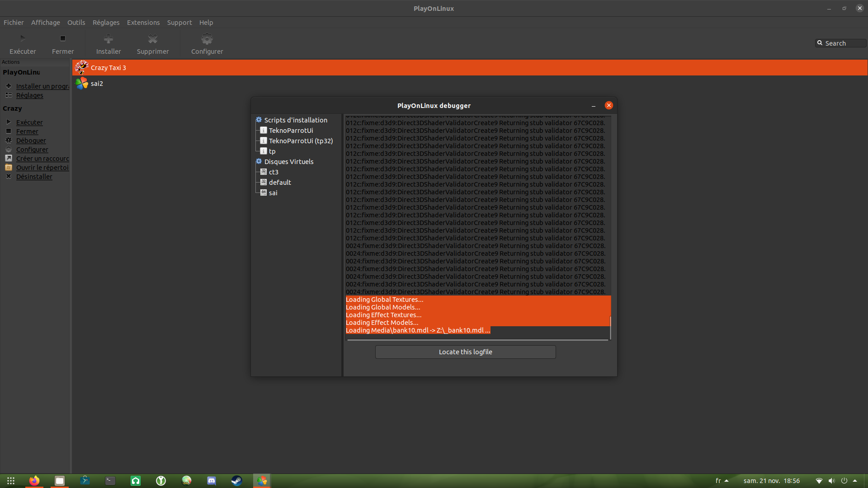Click the Wi-Fi network tray icon
The width and height of the screenshot is (868, 488).
819,481
